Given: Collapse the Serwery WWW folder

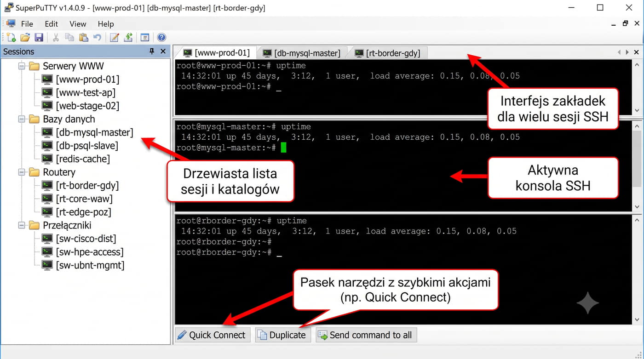Looking at the screenshot, I should point(21,66).
